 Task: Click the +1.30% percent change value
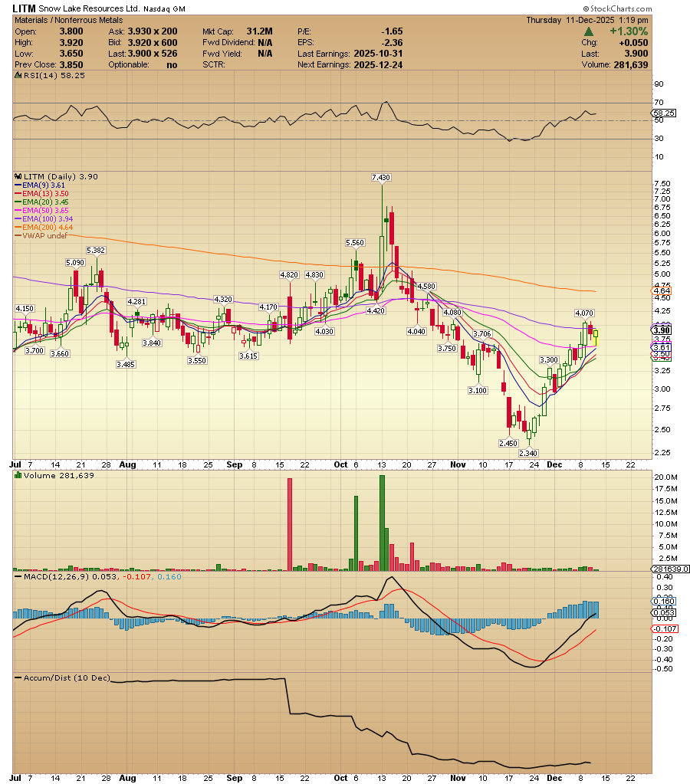coord(629,31)
